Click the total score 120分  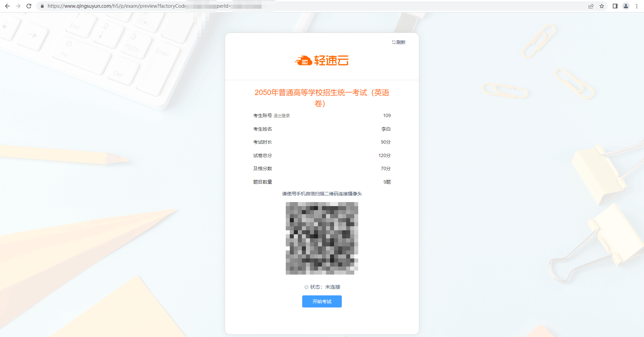[x=385, y=155]
